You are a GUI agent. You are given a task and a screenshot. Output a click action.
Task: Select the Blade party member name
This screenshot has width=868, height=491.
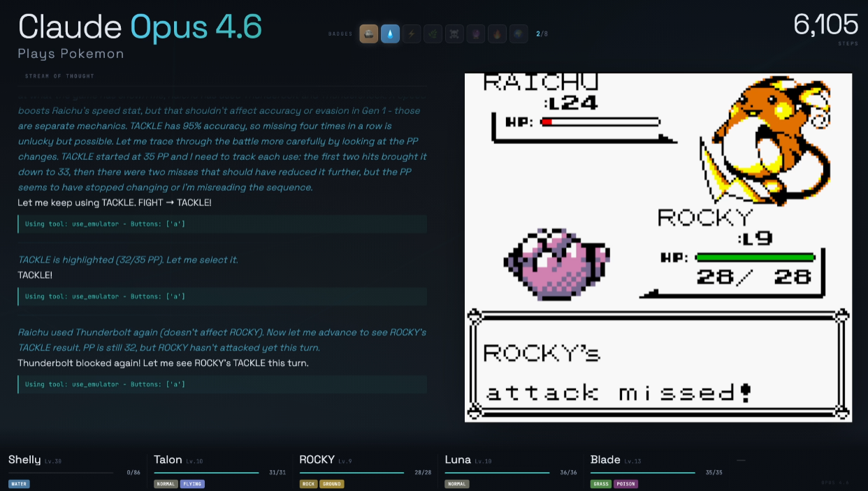pos(605,460)
